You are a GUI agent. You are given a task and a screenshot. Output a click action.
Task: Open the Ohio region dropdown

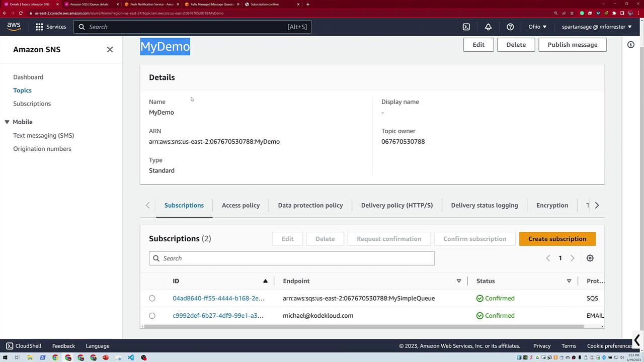pos(537,27)
